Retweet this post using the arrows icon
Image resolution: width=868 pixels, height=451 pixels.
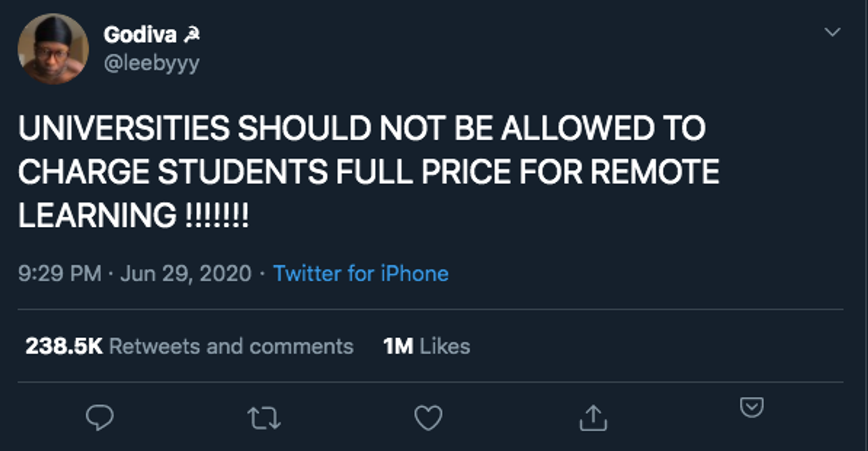(x=264, y=418)
